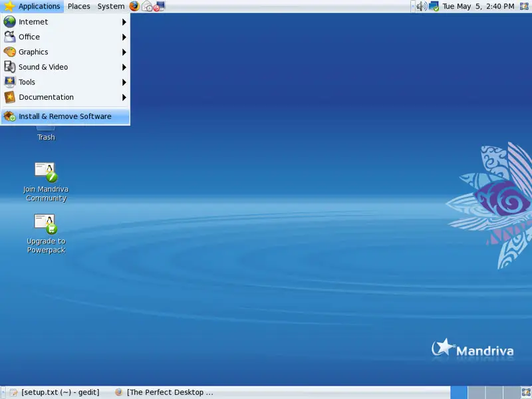This screenshot has width=532, height=399.
Task: Open the volume control speaker icon
Action: [422, 6]
